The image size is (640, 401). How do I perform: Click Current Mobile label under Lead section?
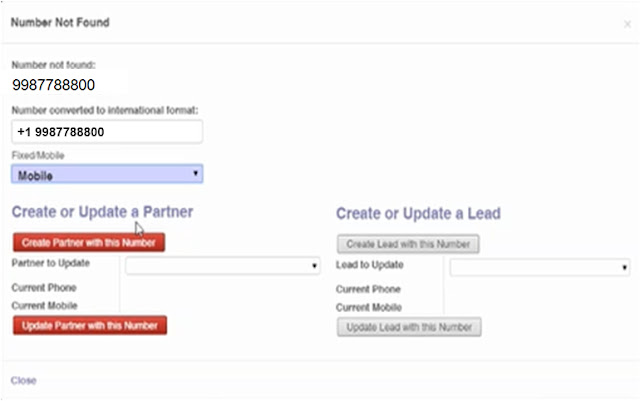coord(369,307)
